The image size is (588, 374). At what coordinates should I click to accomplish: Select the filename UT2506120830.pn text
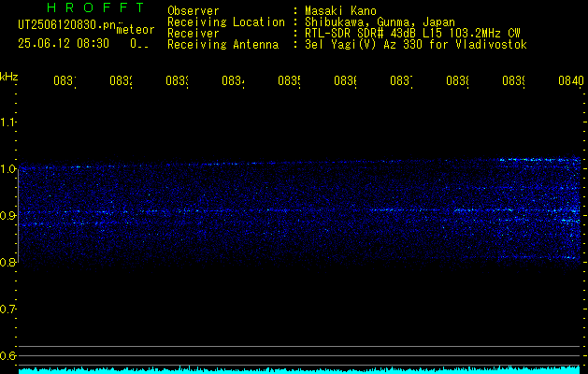coord(67,25)
